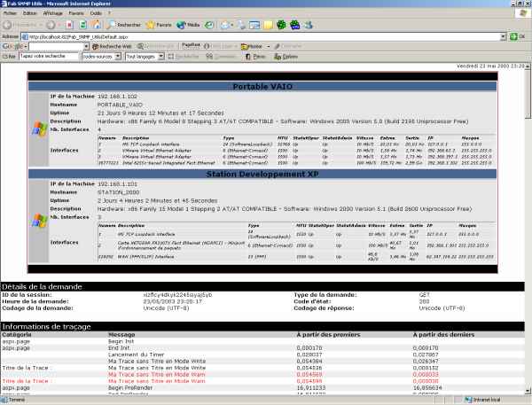
Task: Click the Unicode (UTF-8) value for Codage de réponse
Action: click(x=442, y=308)
